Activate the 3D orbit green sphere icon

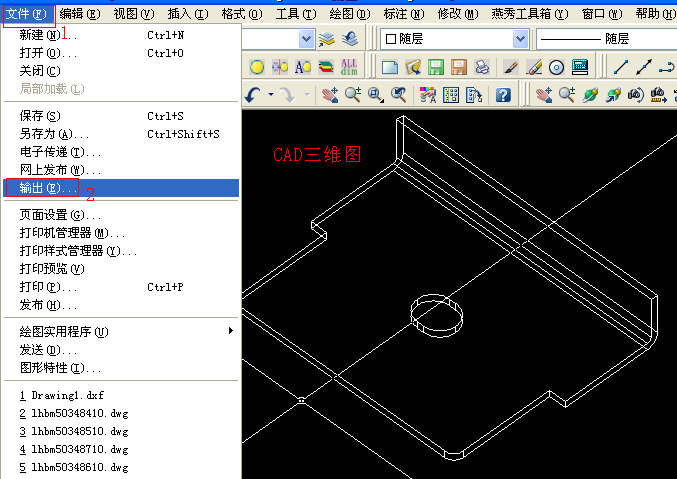click(x=590, y=95)
